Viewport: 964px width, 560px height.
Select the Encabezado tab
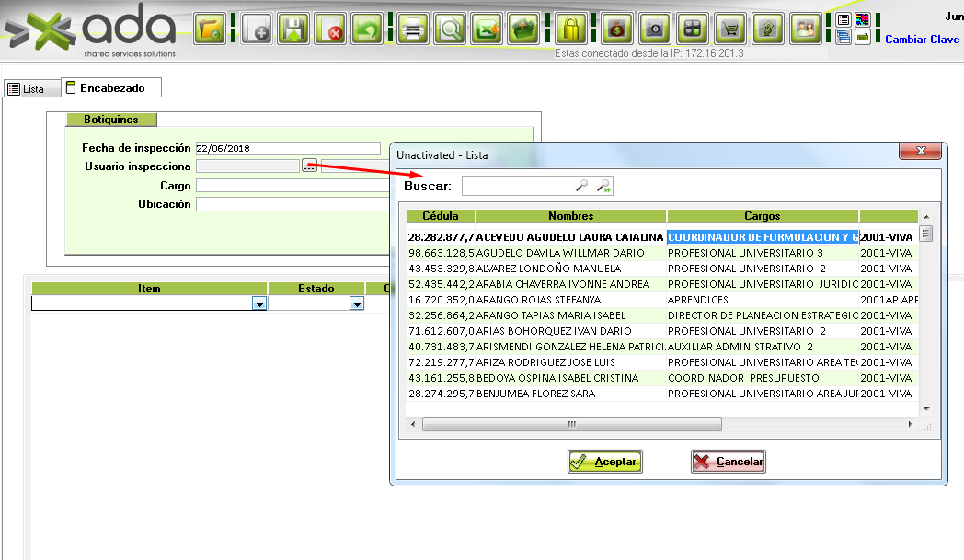pyautogui.click(x=109, y=88)
